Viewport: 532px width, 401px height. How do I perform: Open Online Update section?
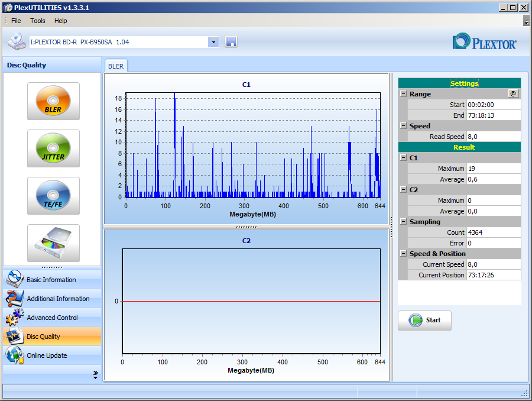pyautogui.click(x=52, y=355)
